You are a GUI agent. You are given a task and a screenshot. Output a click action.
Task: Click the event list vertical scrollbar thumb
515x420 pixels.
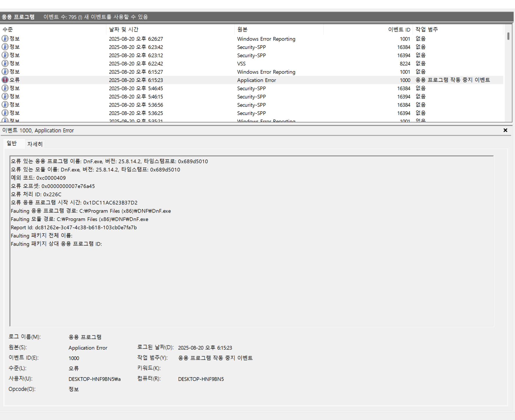coord(508,36)
